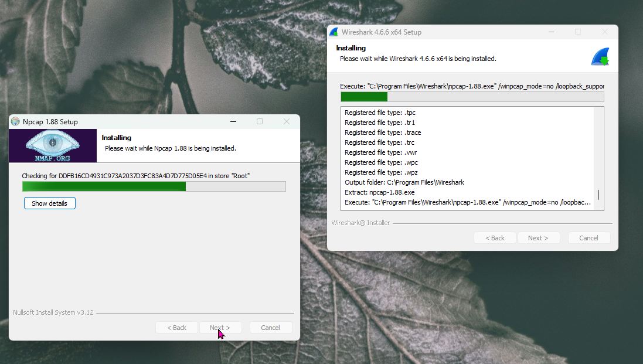Close the Wireshark 4.6.6 x64 Setup window
This screenshot has height=364, width=643.
click(605, 32)
